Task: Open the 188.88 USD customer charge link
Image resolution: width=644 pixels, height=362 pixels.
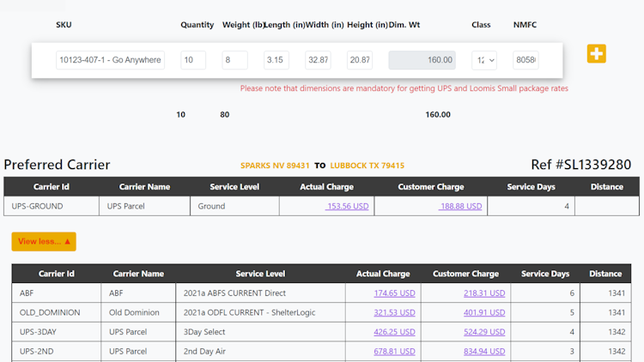Action: [x=461, y=206]
